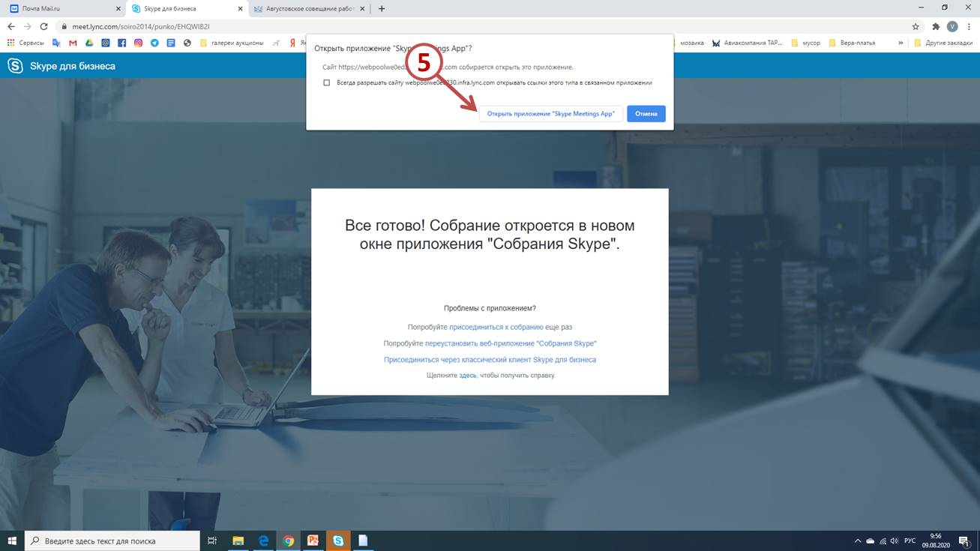The height and width of the screenshot is (551, 980).
Task: Reload the current page
Action: tap(43, 26)
